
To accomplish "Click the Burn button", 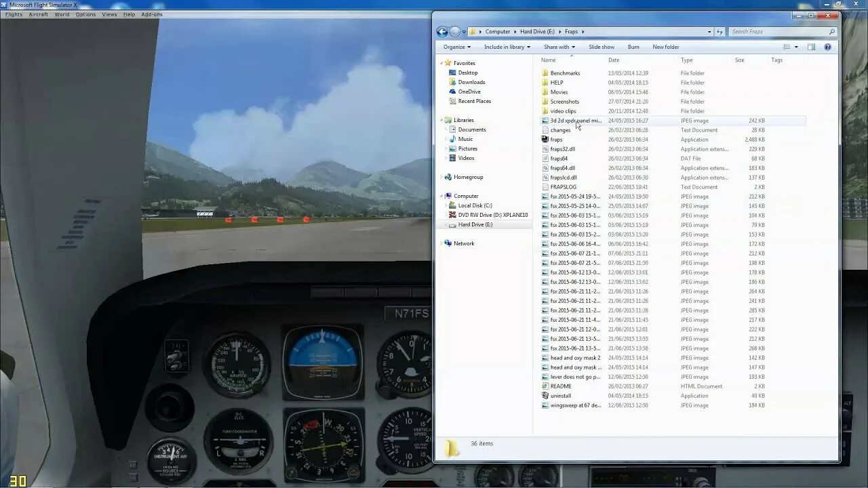I will point(633,47).
